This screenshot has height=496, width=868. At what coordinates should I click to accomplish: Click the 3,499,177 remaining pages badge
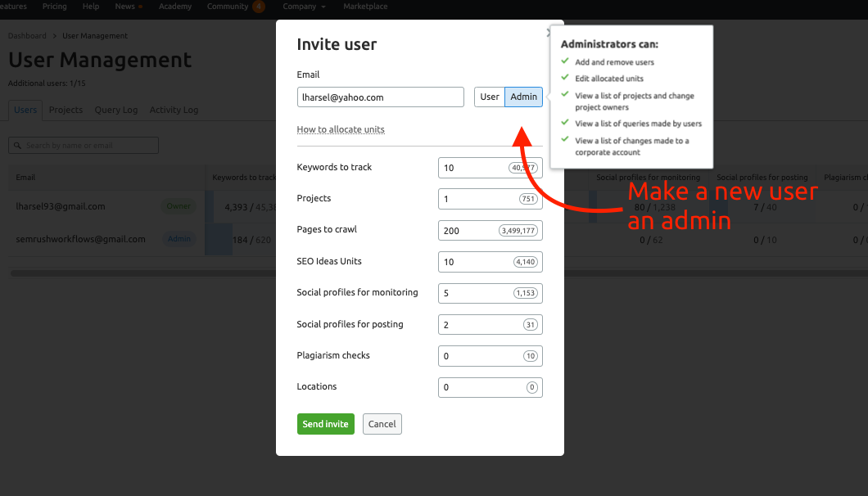[518, 230]
